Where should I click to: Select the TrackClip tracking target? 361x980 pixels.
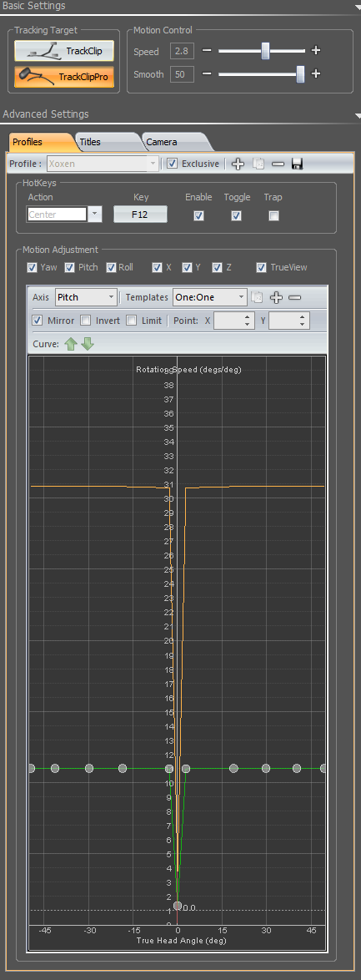click(x=64, y=51)
